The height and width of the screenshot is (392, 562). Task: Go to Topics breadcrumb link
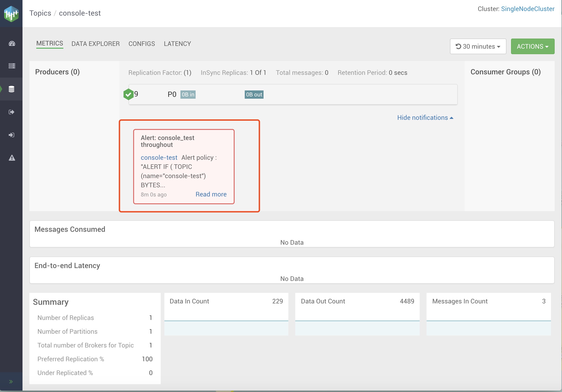coord(40,13)
